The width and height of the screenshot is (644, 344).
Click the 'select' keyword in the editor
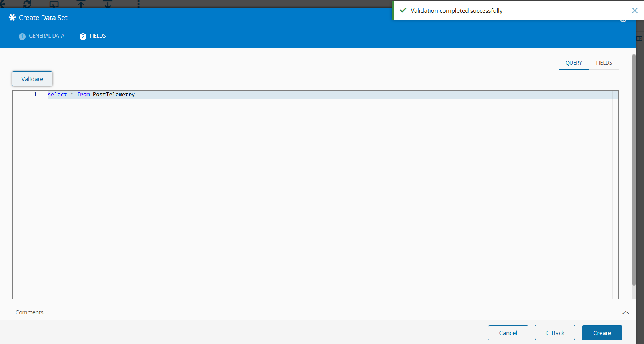(x=57, y=95)
